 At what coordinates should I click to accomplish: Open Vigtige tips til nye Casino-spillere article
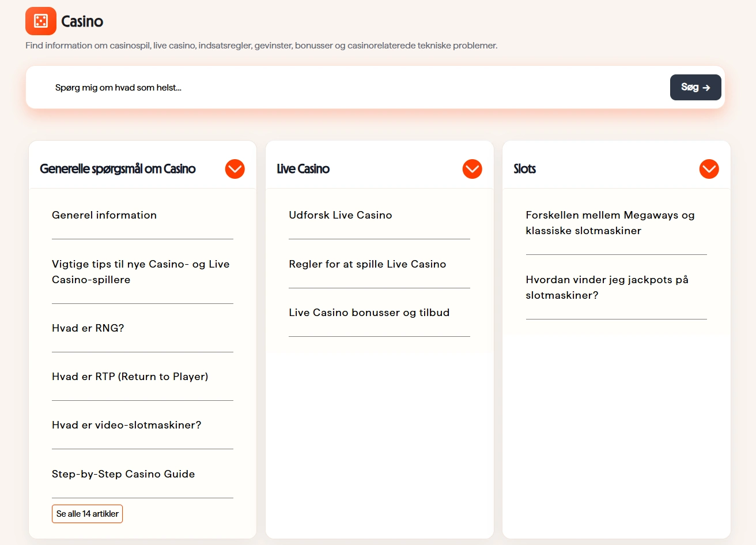click(x=141, y=272)
